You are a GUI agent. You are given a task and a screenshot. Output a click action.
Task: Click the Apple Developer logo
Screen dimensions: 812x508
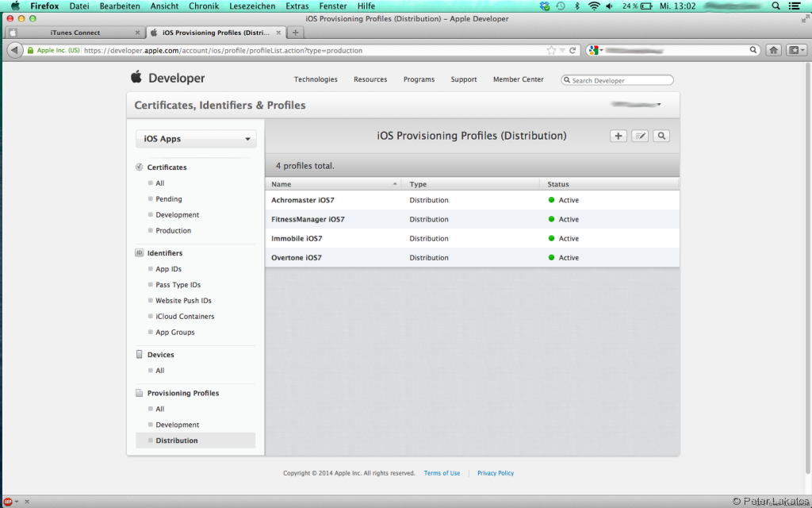tap(168, 79)
